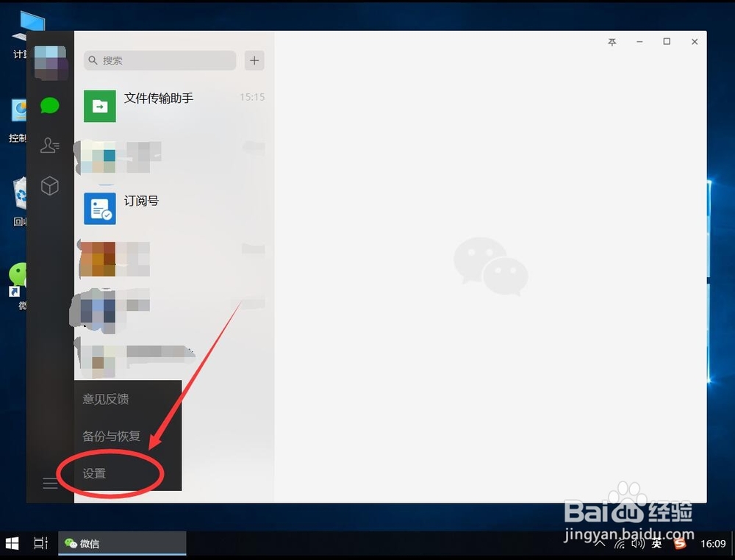Maximize the WeChat window

(x=667, y=42)
